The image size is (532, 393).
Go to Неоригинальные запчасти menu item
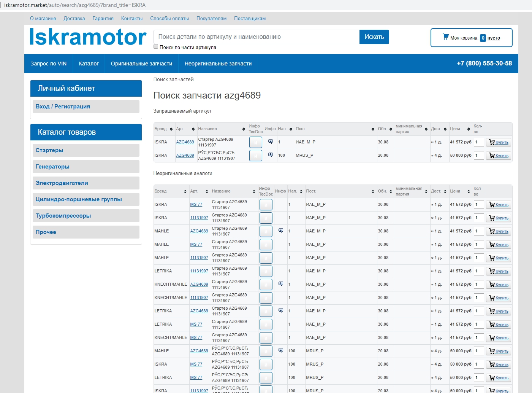pos(218,64)
